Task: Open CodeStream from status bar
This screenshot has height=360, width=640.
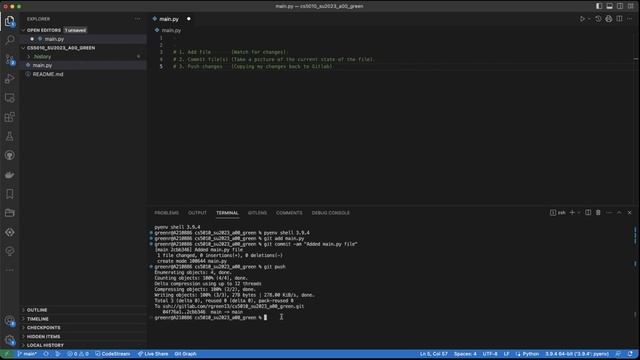Action: coord(113,354)
